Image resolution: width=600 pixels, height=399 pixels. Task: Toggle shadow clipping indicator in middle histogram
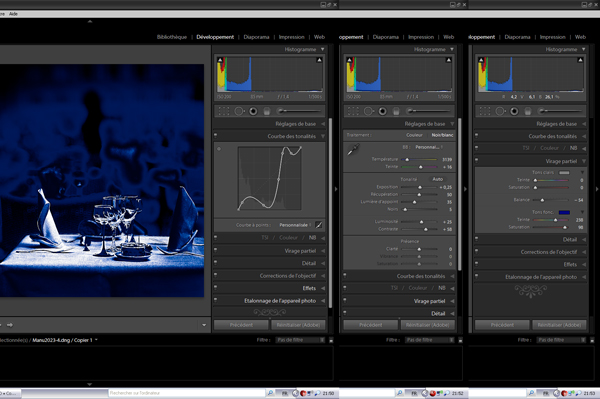[x=349, y=60]
